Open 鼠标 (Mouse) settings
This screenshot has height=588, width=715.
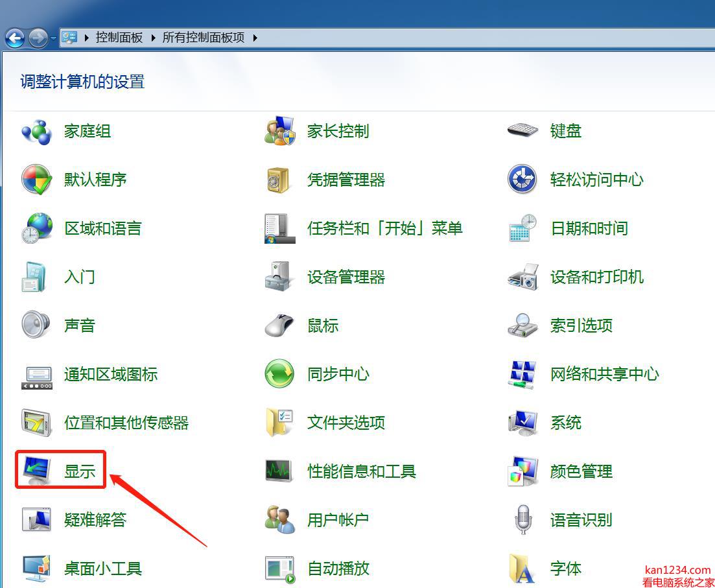[322, 325]
